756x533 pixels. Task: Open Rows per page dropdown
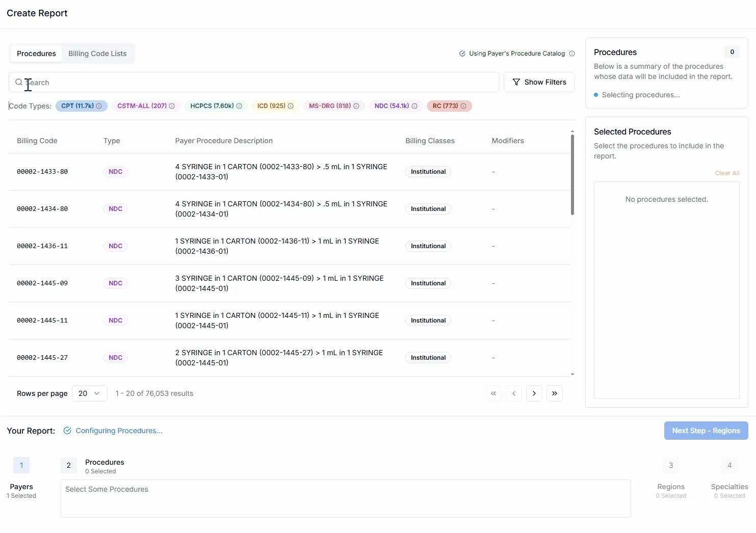click(x=90, y=393)
